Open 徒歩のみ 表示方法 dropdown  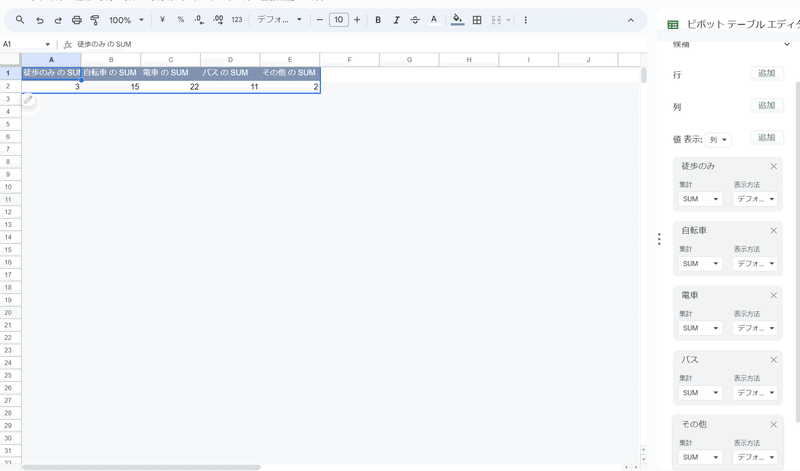tap(756, 199)
